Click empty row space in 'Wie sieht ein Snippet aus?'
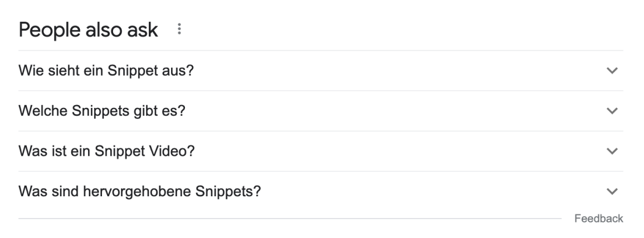 (x=390, y=71)
